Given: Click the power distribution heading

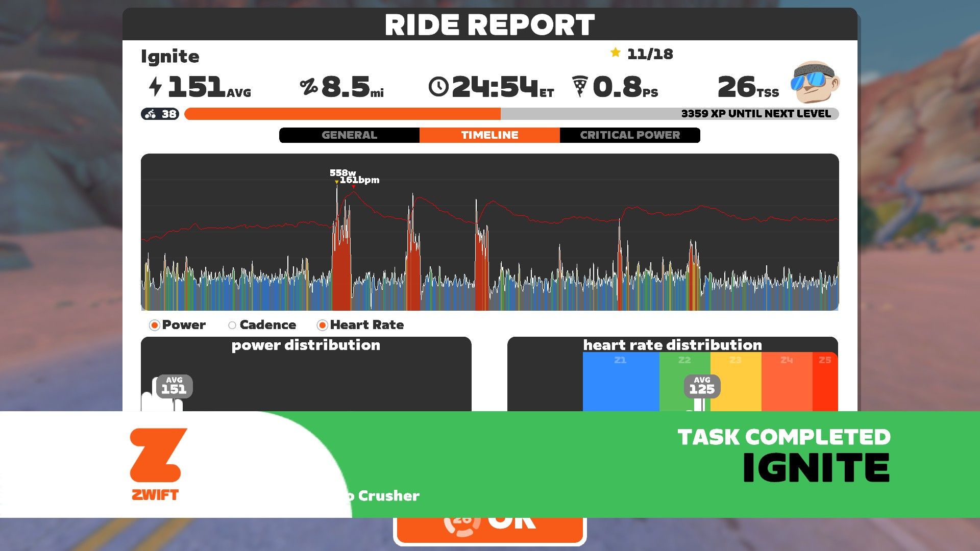Looking at the screenshot, I should click(306, 345).
